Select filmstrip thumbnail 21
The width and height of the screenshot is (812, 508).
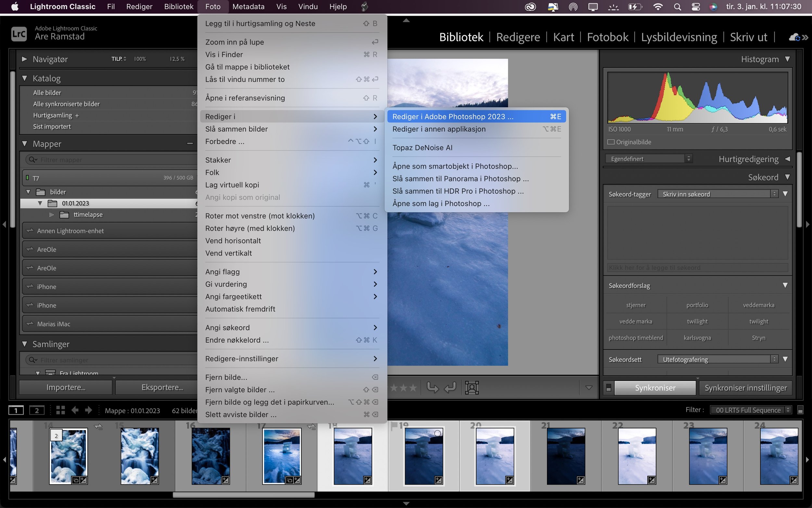coord(565,456)
